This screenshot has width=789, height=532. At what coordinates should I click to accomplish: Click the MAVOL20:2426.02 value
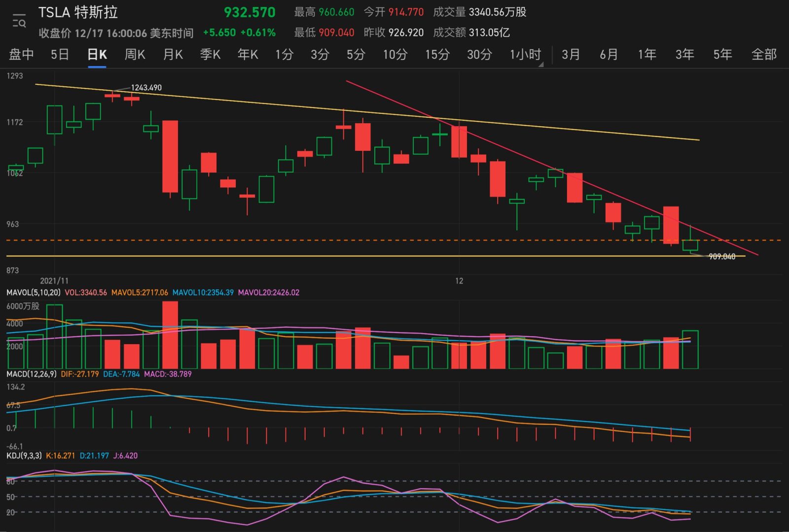click(269, 292)
